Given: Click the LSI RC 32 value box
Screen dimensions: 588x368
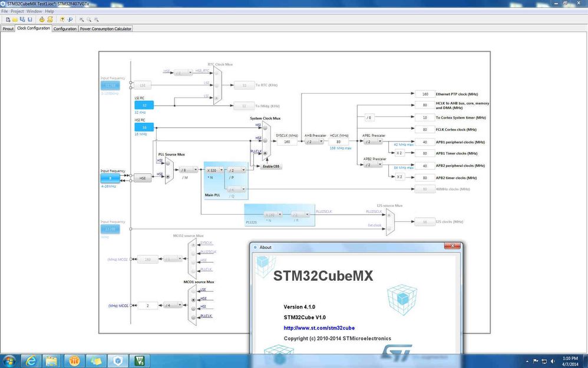Looking at the screenshot, I should pos(144,105).
